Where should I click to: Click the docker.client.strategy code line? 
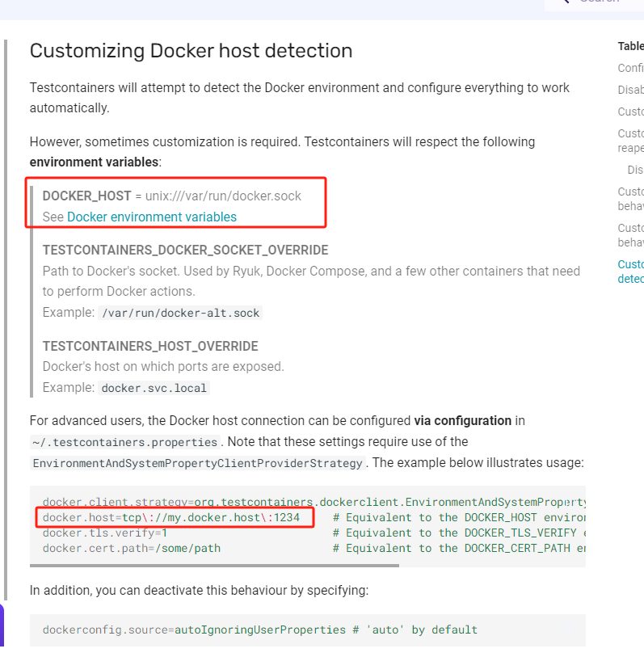(x=314, y=502)
